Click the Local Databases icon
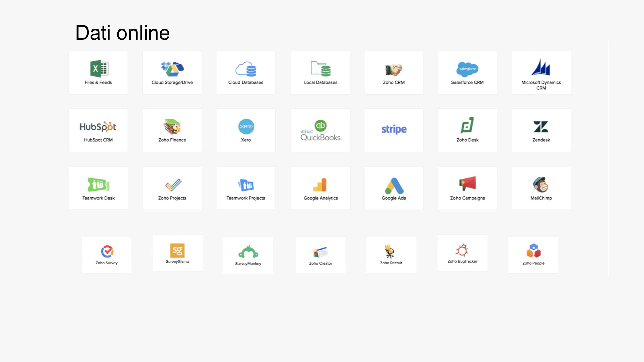This screenshot has height=362, width=644. pos(321,69)
